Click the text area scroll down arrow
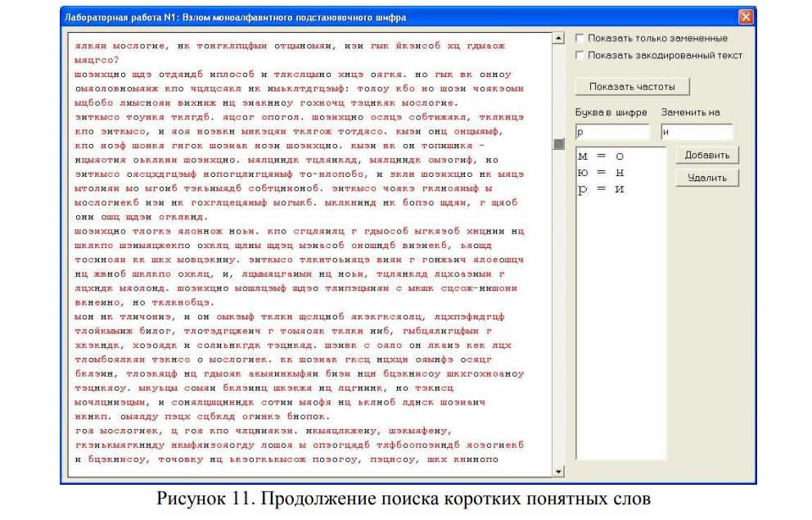The height and width of the screenshot is (520, 812). click(559, 472)
